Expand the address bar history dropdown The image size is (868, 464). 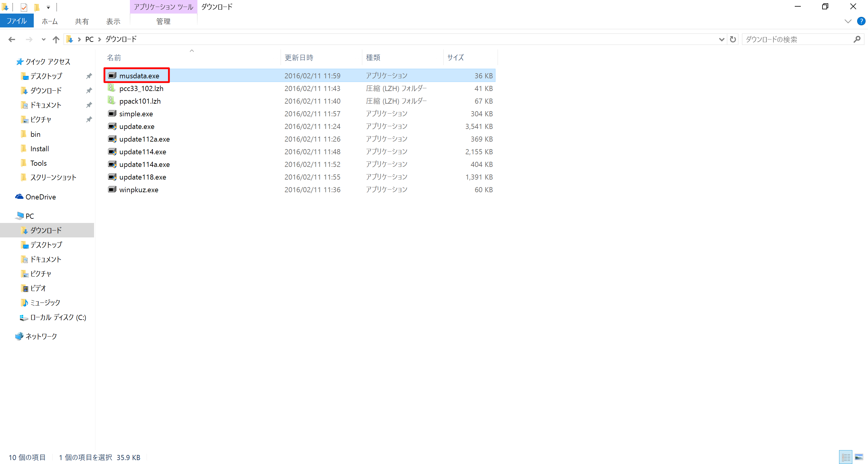[x=722, y=39]
